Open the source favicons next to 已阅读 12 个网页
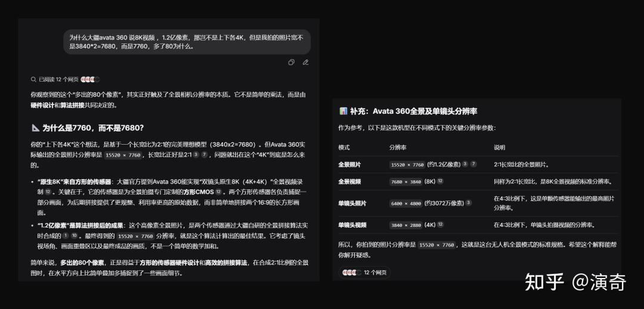 pyautogui.click(x=90, y=80)
